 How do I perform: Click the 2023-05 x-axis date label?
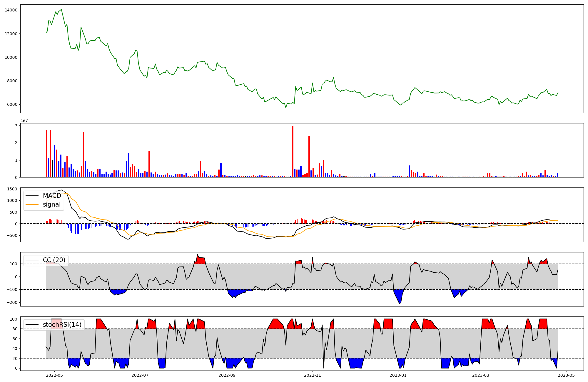[x=566, y=375]
